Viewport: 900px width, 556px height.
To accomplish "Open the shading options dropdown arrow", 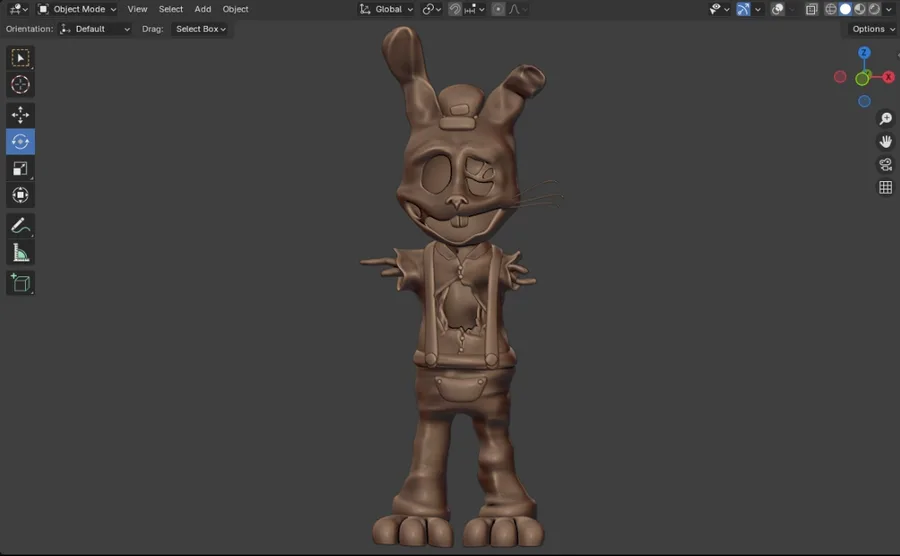I will 889,9.
